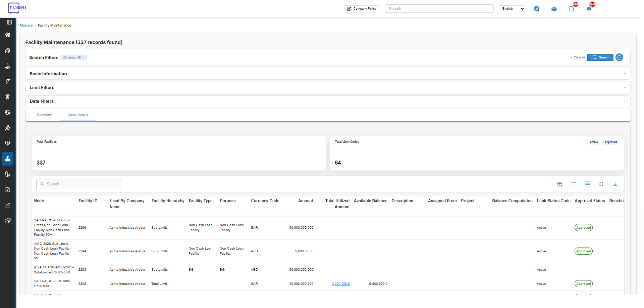Image resolution: width=644 pixels, height=308 pixels.
Task: Click Approved badge in row 2292
Action: pyautogui.click(x=584, y=284)
